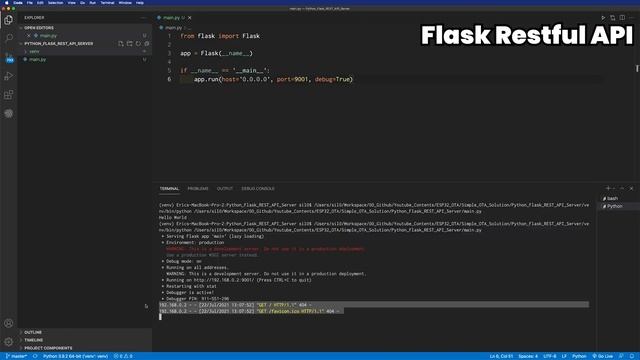Click the Synchronize Changes icon in status bar
The width and height of the screenshot is (640, 360).
[35, 356]
